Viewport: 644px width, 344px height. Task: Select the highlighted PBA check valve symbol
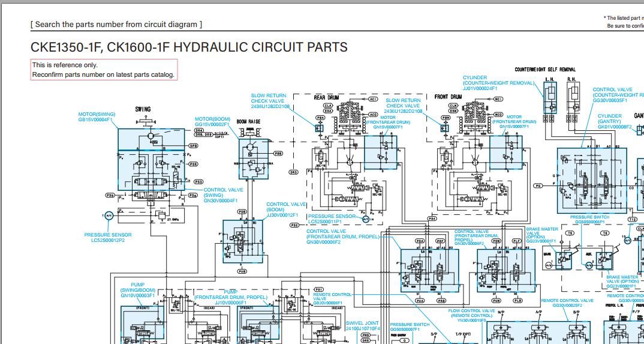pos(320,128)
